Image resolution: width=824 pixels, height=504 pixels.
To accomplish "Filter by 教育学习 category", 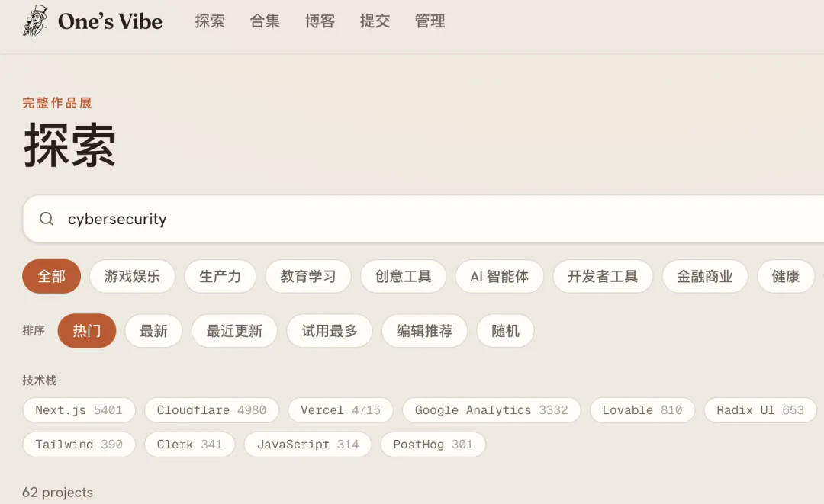I will [308, 276].
